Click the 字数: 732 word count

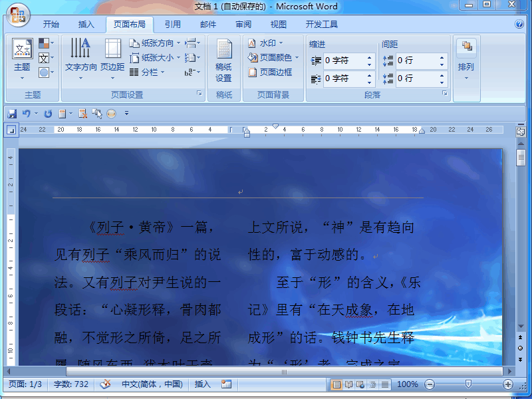point(71,384)
